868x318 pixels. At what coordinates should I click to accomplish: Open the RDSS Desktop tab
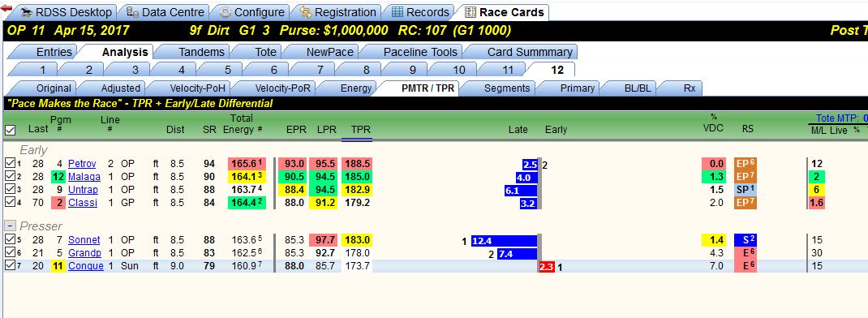point(66,12)
